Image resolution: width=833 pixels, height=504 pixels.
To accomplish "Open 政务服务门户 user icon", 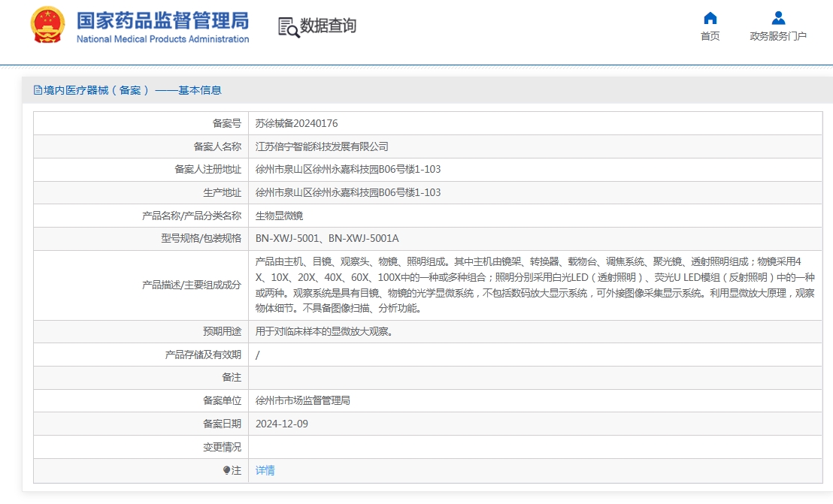I will pos(778,19).
